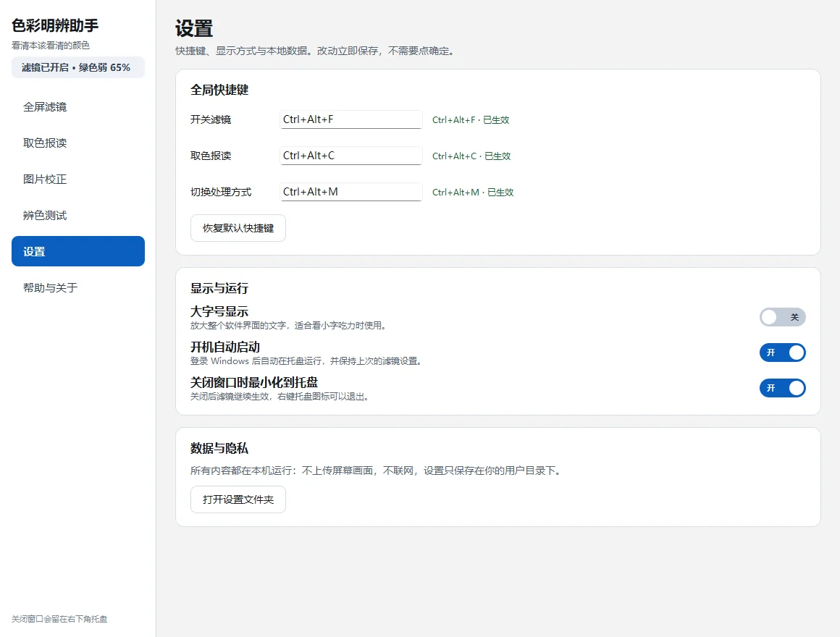Click the Ctrl+Alt+M · 已生效 status text
The height and width of the screenshot is (637, 840).
point(472,192)
